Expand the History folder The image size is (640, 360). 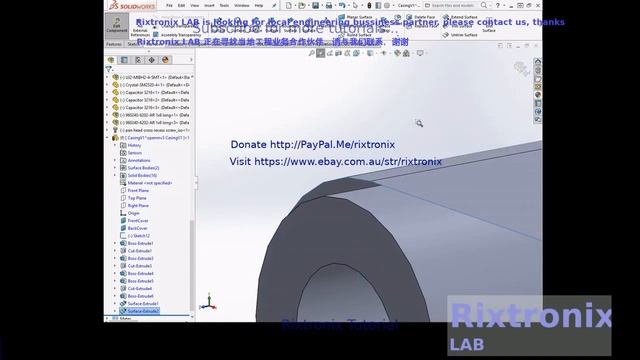click(115, 145)
